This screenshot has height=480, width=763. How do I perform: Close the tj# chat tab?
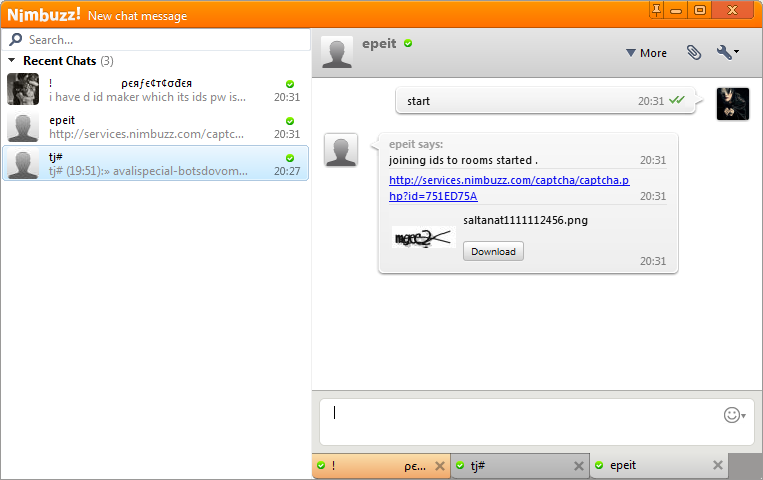579,466
